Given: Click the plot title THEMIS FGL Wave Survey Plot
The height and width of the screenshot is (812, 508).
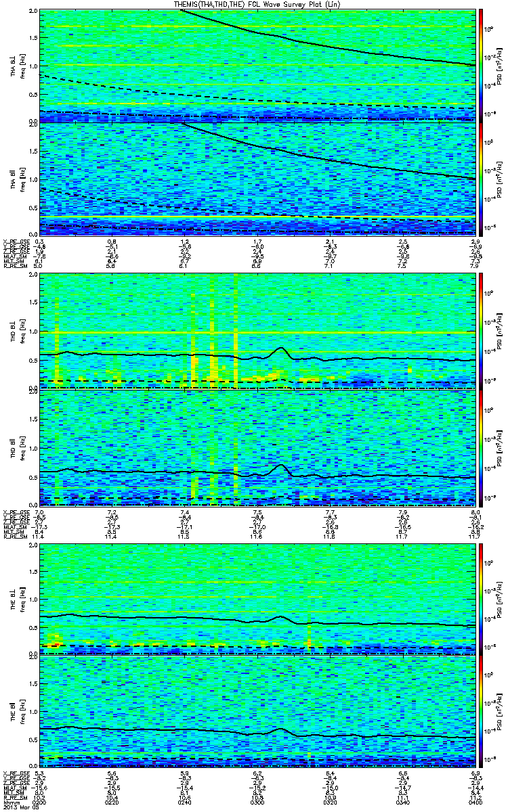Looking at the screenshot, I should [x=258, y=4].
